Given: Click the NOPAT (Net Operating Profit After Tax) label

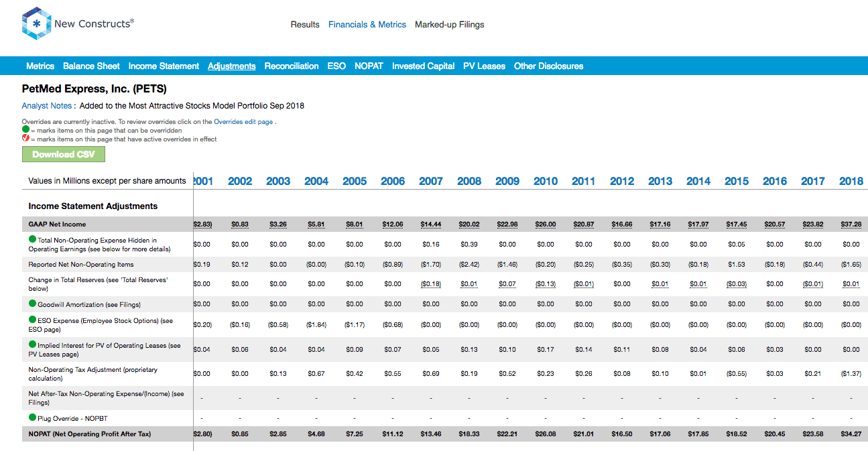Looking at the screenshot, I should [x=90, y=434].
